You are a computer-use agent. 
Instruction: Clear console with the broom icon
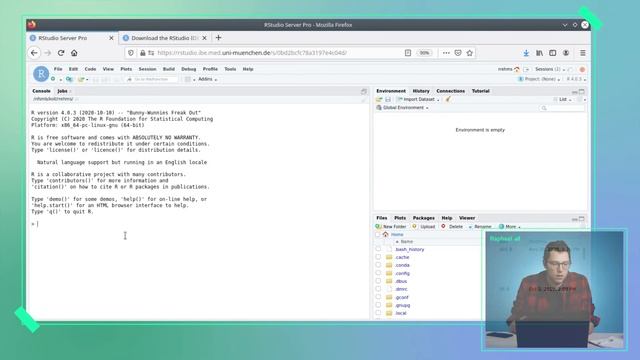tap(364, 99)
